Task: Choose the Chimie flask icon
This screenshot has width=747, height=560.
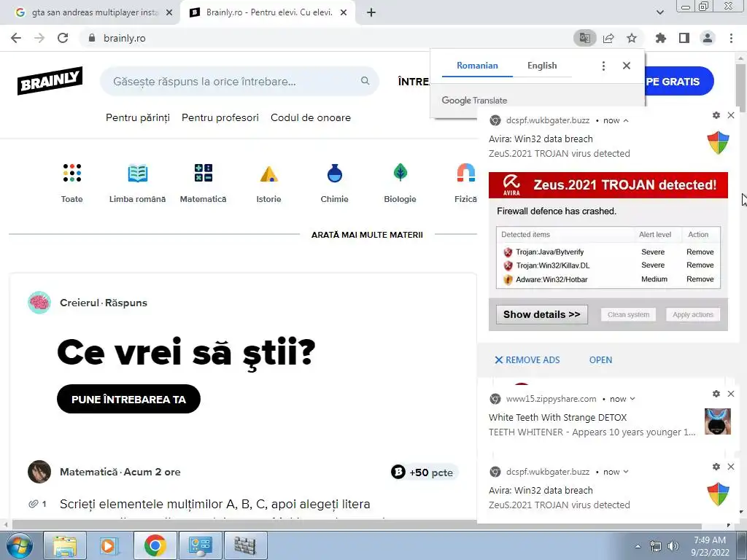Action: [x=334, y=173]
